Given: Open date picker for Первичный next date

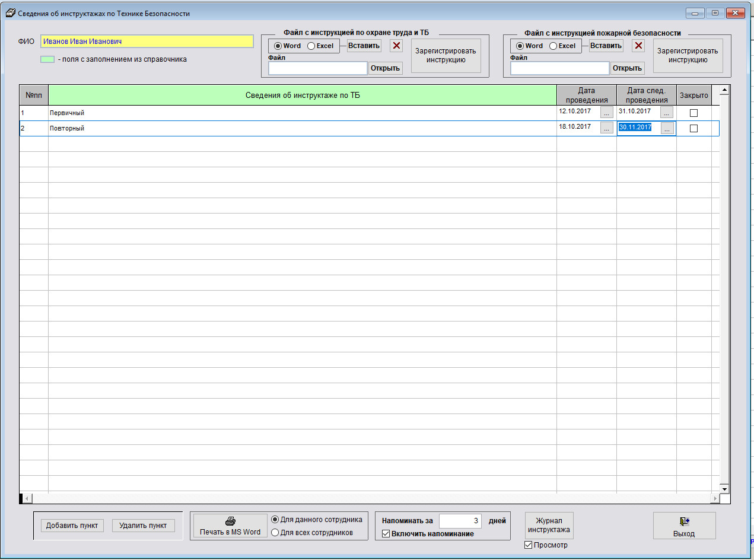Looking at the screenshot, I should click(x=667, y=112).
